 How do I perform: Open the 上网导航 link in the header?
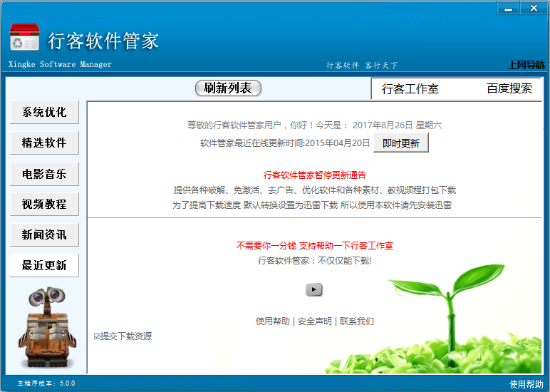(526, 65)
